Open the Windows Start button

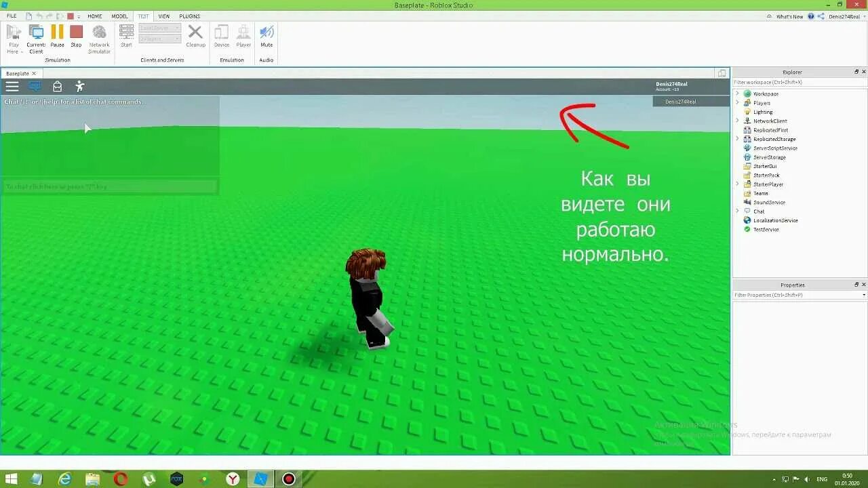[x=12, y=479]
